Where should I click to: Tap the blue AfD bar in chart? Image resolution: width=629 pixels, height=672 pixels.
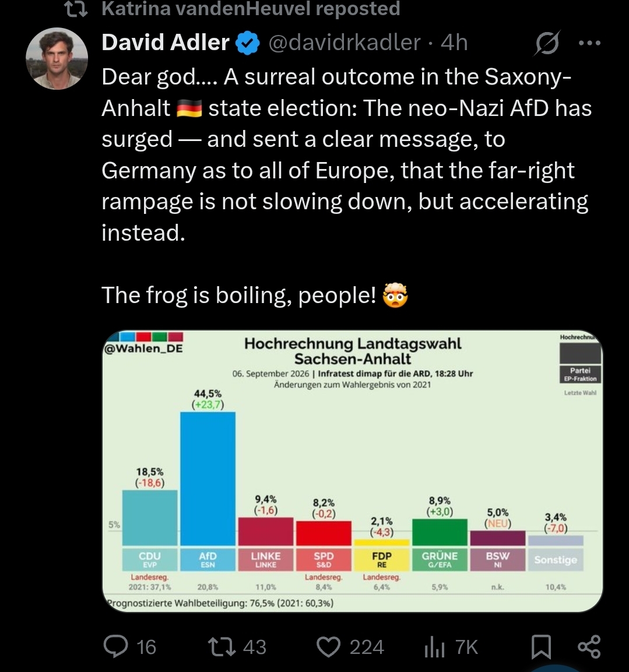tap(208, 479)
